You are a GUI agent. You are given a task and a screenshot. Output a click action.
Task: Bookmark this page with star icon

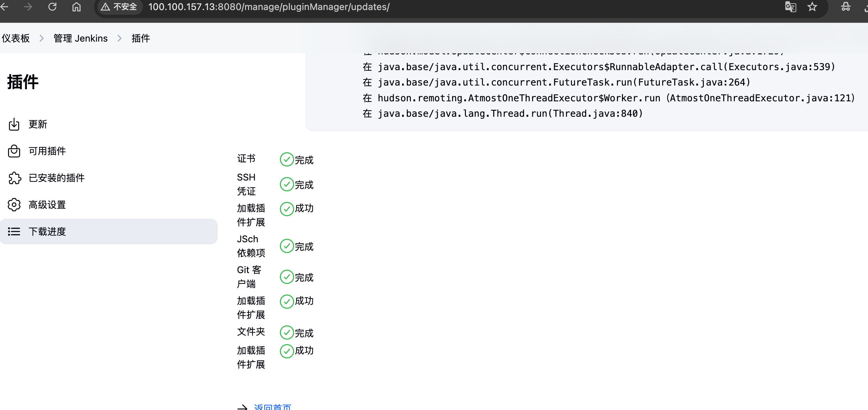(x=812, y=7)
